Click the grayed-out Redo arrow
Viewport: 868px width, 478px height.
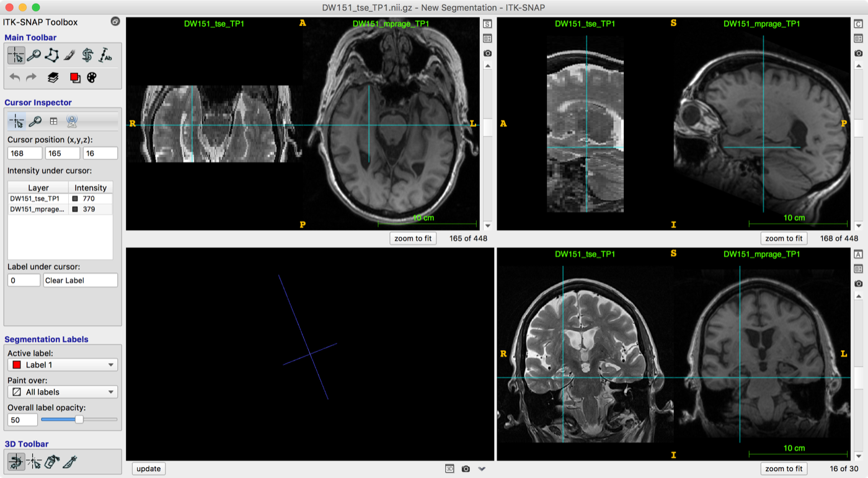31,77
